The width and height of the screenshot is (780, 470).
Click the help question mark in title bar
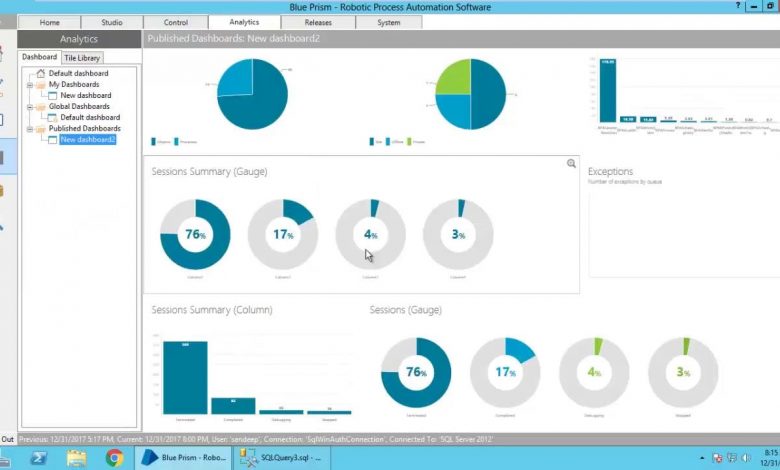tap(738, 5)
